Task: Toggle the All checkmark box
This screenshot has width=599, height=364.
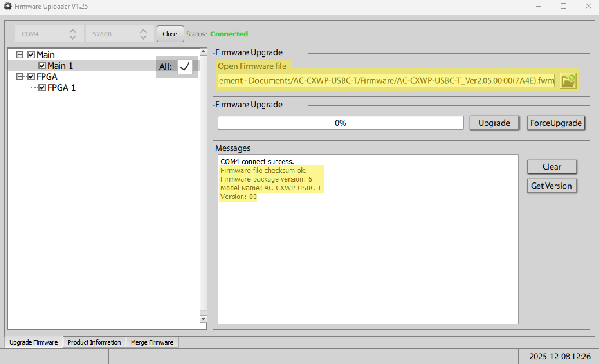Action: tap(185, 67)
